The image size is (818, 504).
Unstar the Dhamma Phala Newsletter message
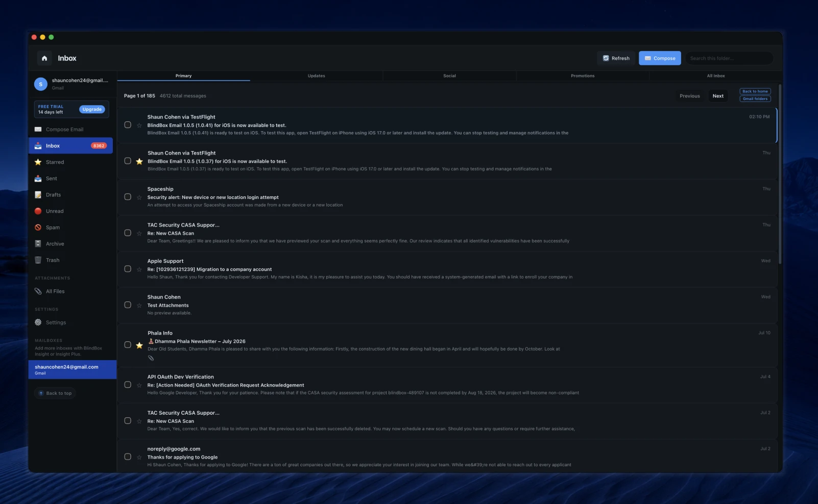click(139, 345)
